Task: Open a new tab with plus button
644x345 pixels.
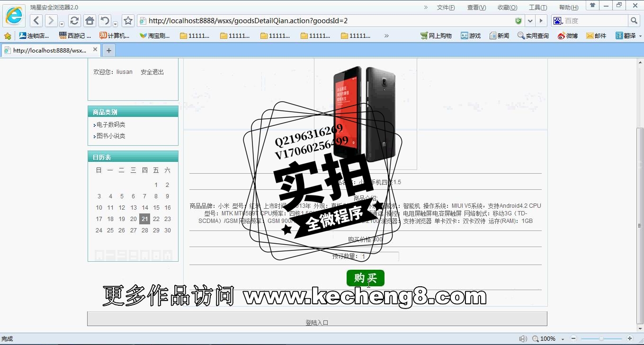Action: [x=109, y=50]
